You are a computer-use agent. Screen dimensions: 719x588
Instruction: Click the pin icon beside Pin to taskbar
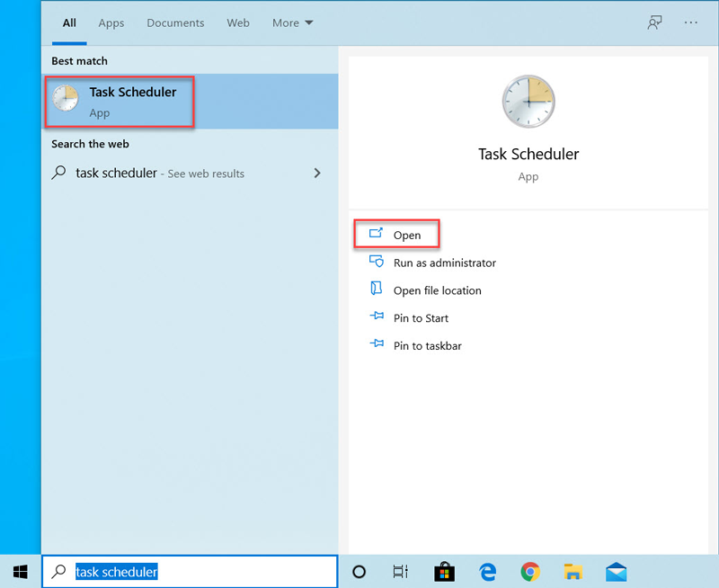tap(377, 343)
